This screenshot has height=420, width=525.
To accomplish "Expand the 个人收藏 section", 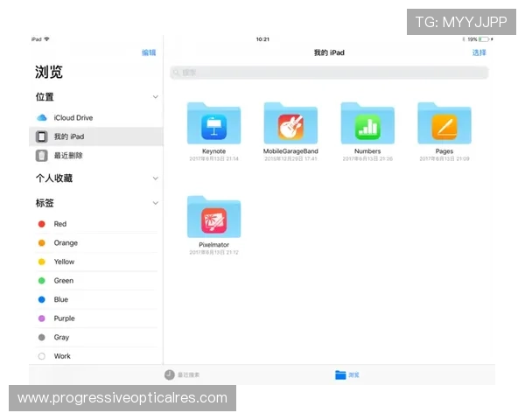I will pos(155,178).
